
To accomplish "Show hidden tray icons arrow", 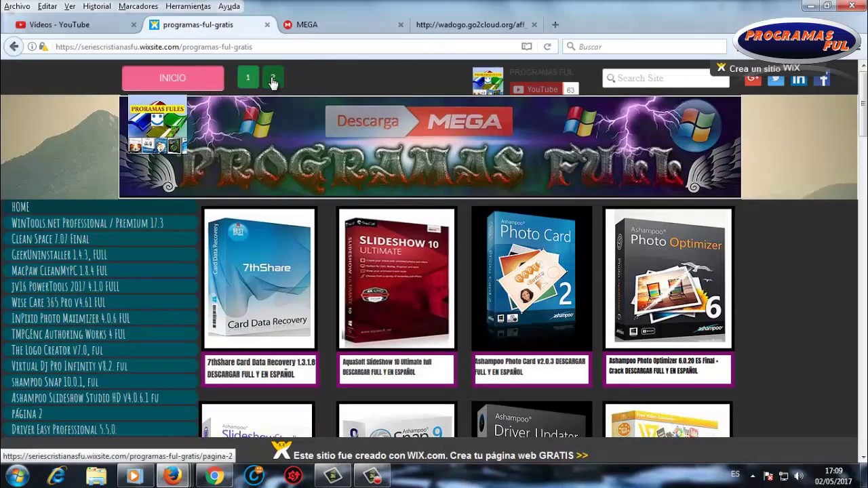I will [x=752, y=476].
